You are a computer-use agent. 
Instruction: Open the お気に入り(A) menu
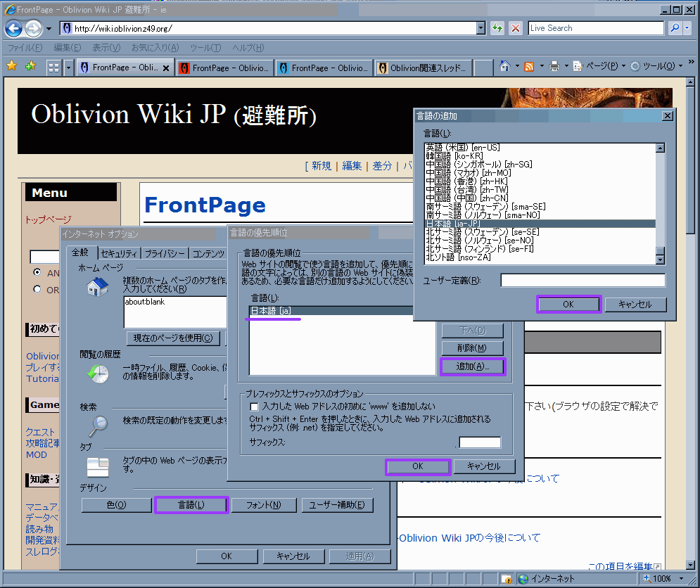coord(155,47)
